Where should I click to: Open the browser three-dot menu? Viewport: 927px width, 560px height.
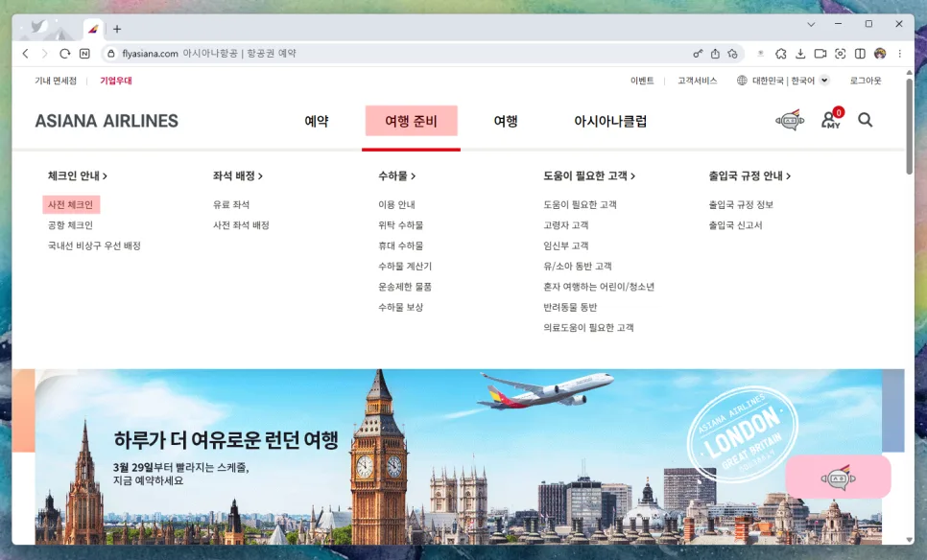tap(900, 53)
